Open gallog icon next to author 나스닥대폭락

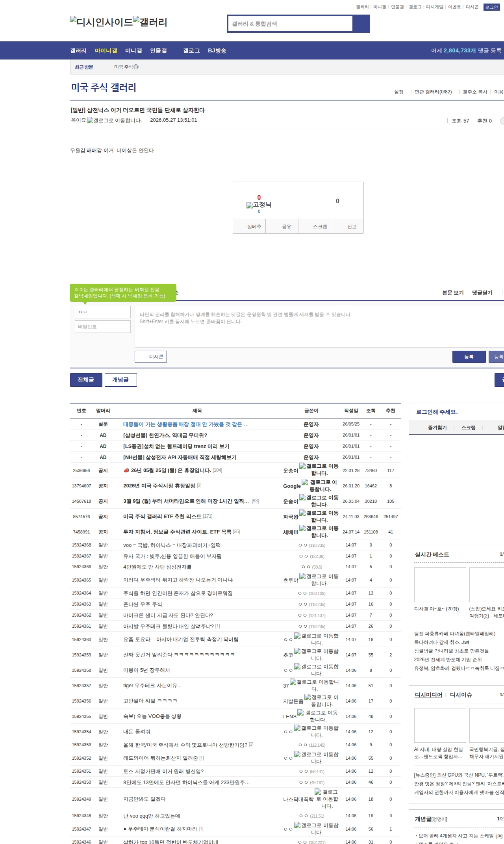pyautogui.click(x=327, y=799)
